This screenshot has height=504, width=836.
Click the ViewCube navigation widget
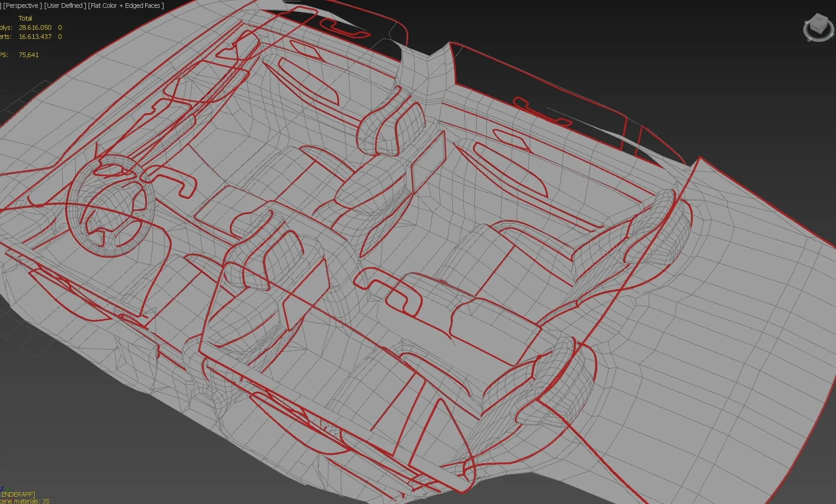tap(819, 27)
